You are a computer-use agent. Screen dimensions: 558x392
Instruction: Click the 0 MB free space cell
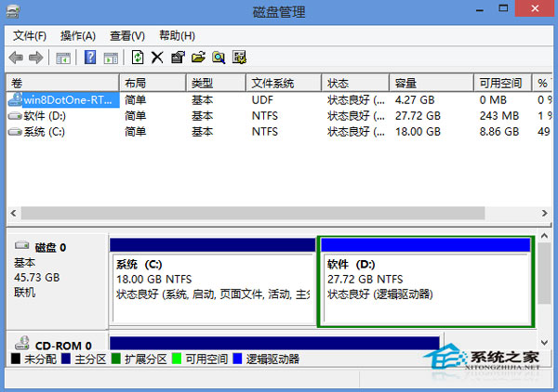tap(493, 100)
